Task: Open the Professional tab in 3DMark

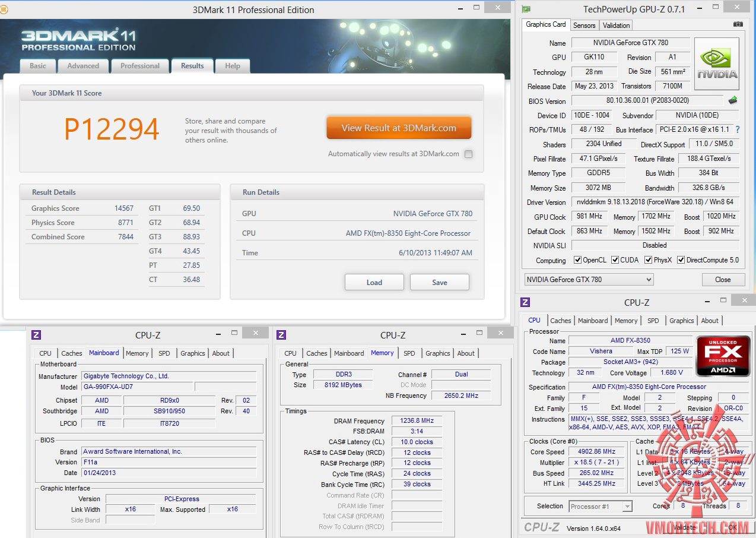Action: (140, 66)
